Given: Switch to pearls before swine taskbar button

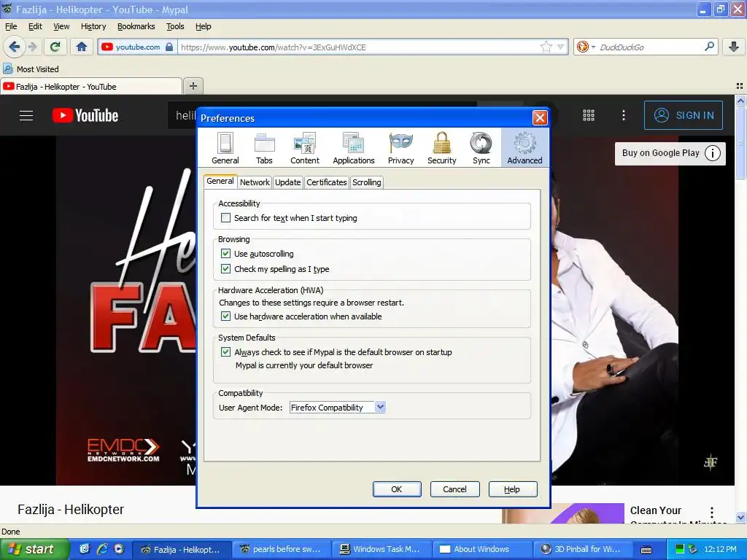Looking at the screenshot, I should (281, 549).
